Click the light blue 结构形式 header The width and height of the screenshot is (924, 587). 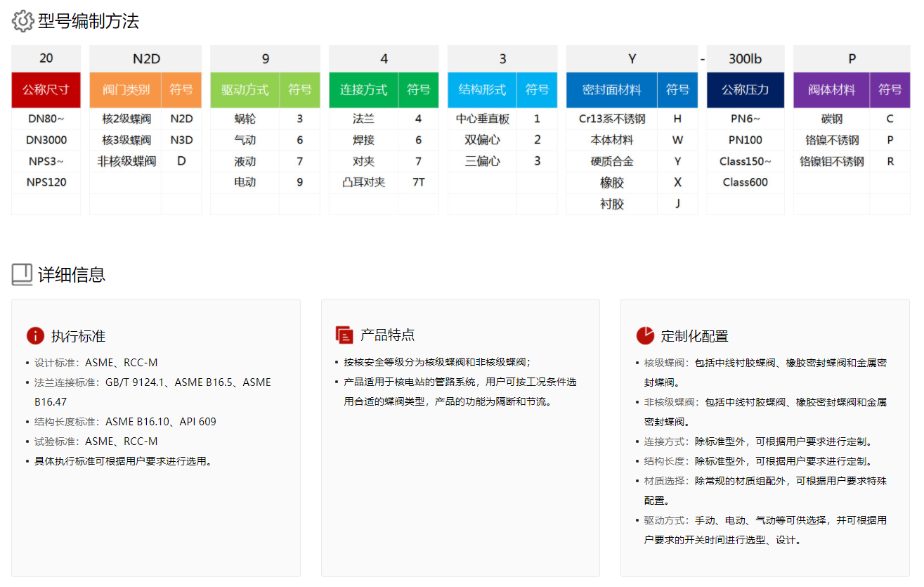[482, 90]
